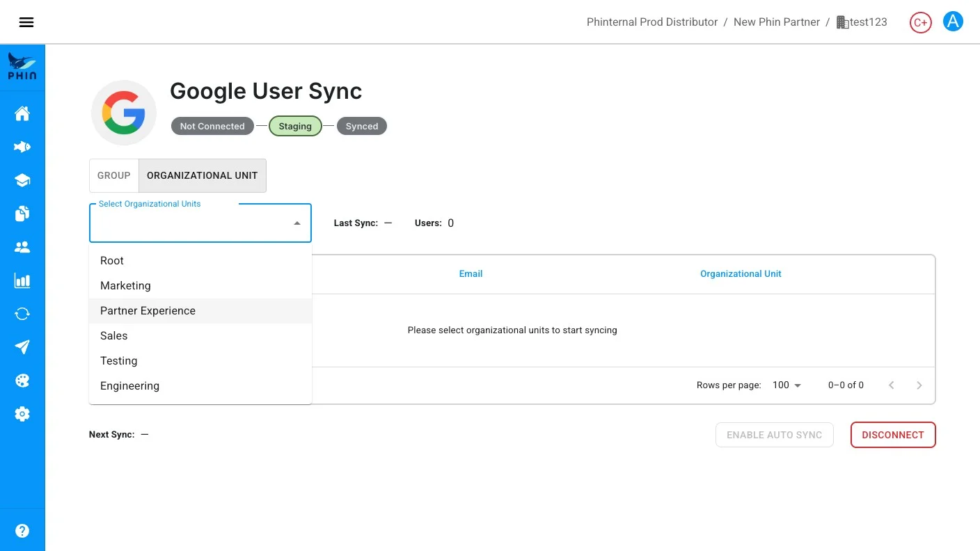Select Partner Experience option

pos(200,311)
